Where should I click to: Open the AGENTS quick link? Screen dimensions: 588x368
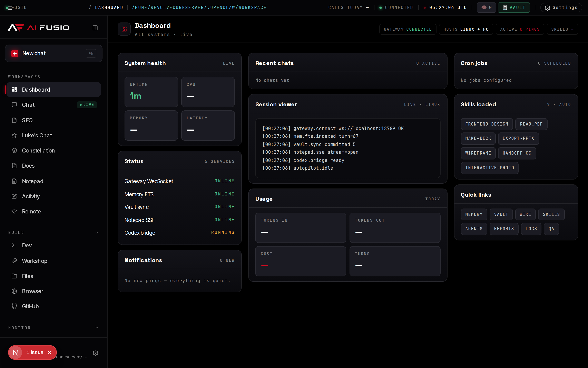(474, 229)
